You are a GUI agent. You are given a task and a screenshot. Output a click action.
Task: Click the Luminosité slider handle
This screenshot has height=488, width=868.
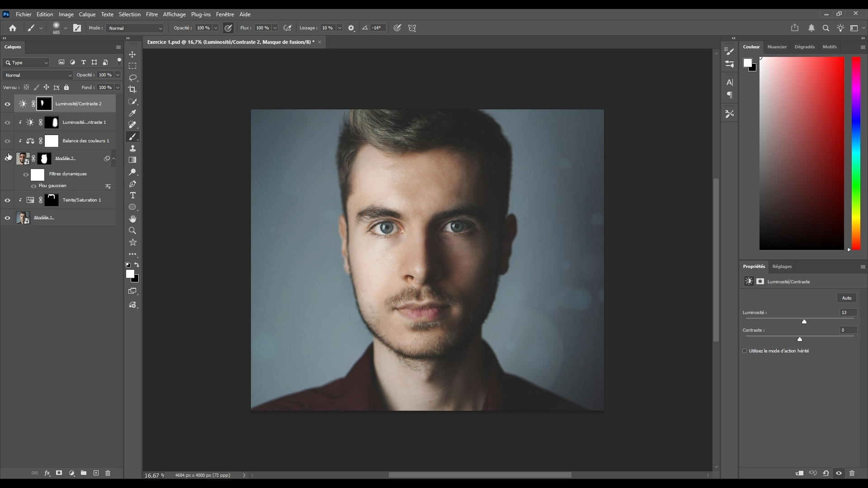click(804, 321)
